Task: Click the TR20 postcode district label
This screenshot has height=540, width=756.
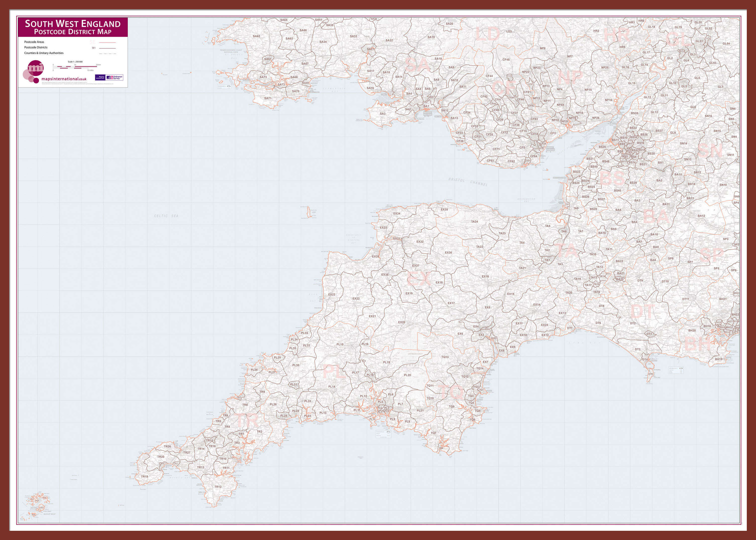Action: coord(161,457)
